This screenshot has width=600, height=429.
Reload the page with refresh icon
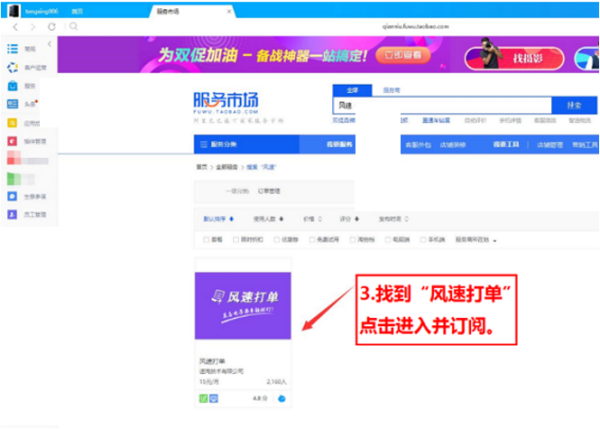[52, 27]
